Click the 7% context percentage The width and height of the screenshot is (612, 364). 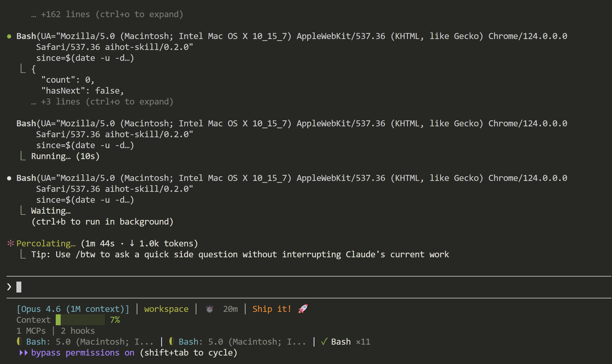tap(115, 320)
